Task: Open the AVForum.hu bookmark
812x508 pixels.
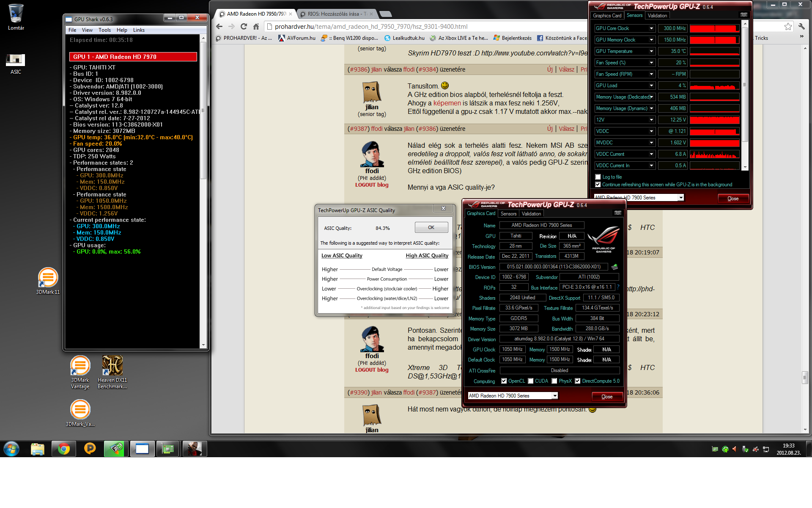Action: pos(297,38)
